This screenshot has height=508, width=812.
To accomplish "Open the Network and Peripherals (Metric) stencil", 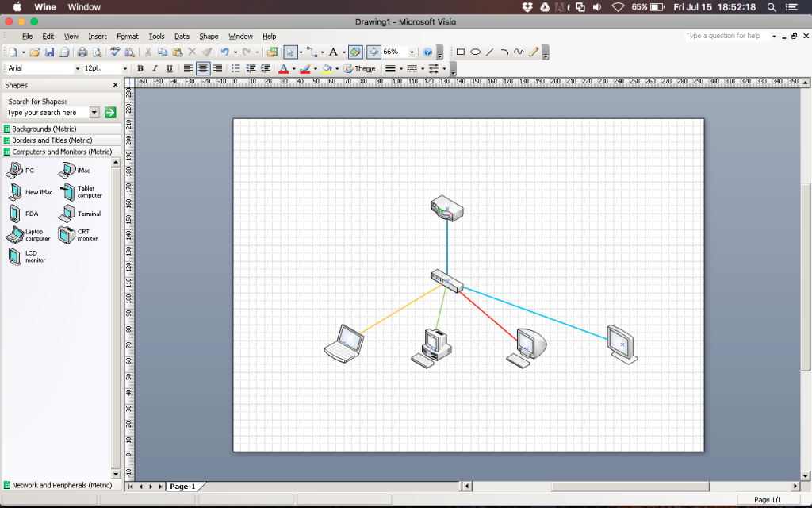I will [x=62, y=485].
